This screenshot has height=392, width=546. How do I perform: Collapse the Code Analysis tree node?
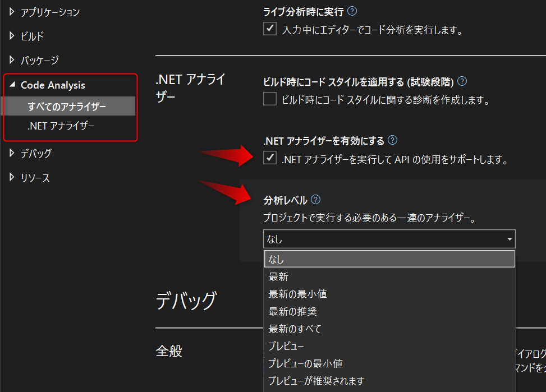click(12, 85)
